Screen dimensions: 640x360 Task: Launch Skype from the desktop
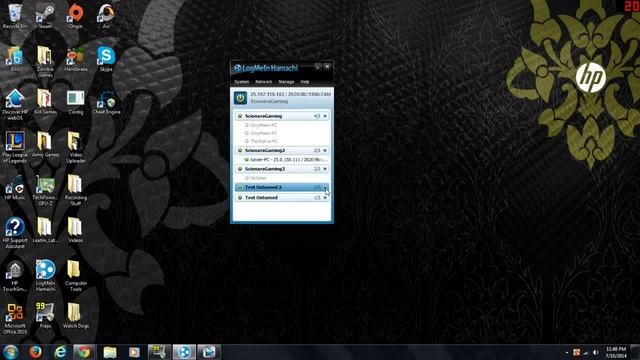(x=106, y=59)
